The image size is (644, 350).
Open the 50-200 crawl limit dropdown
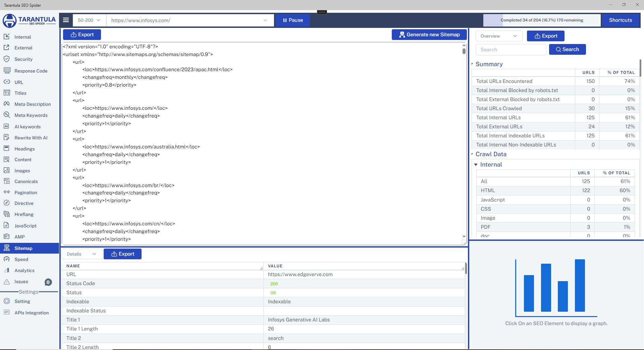point(89,20)
